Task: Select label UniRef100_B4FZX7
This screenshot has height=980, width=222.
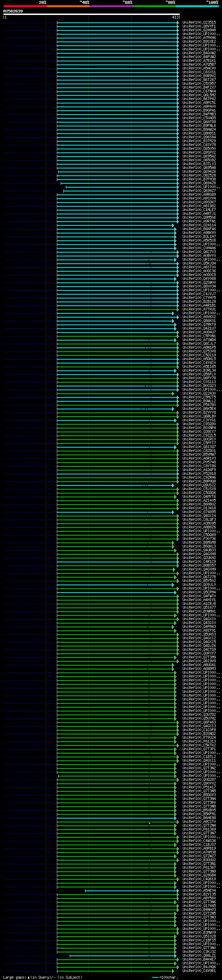Action: click(x=199, y=88)
